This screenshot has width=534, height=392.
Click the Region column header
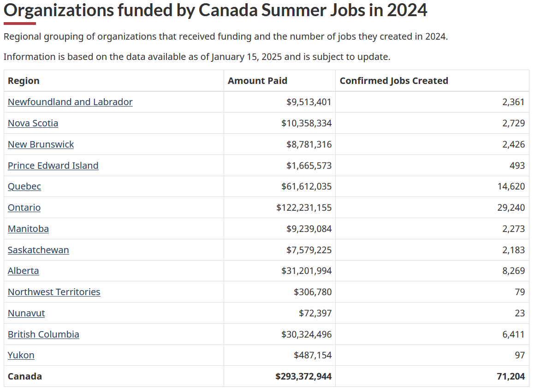(24, 81)
